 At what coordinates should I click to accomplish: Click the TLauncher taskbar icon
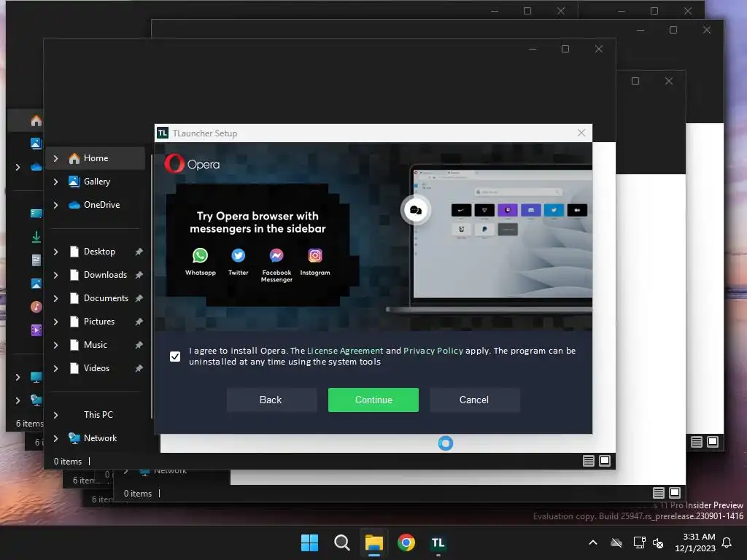point(438,542)
